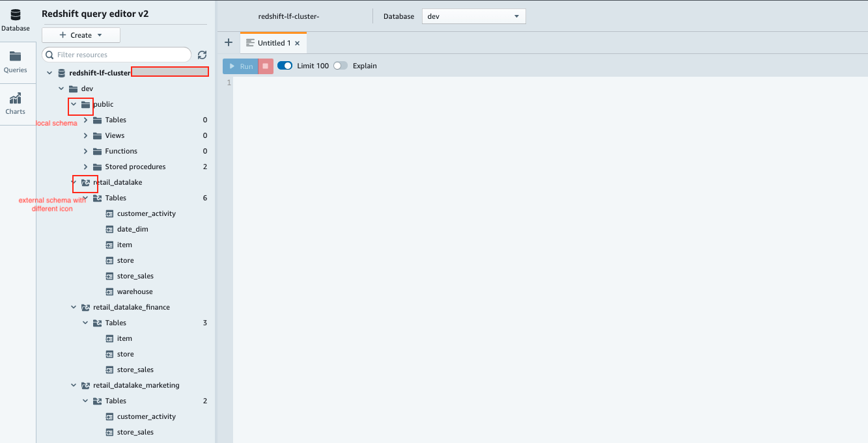Click the dev folder icon
Screen dimensions: 868x443
tap(73, 88)
